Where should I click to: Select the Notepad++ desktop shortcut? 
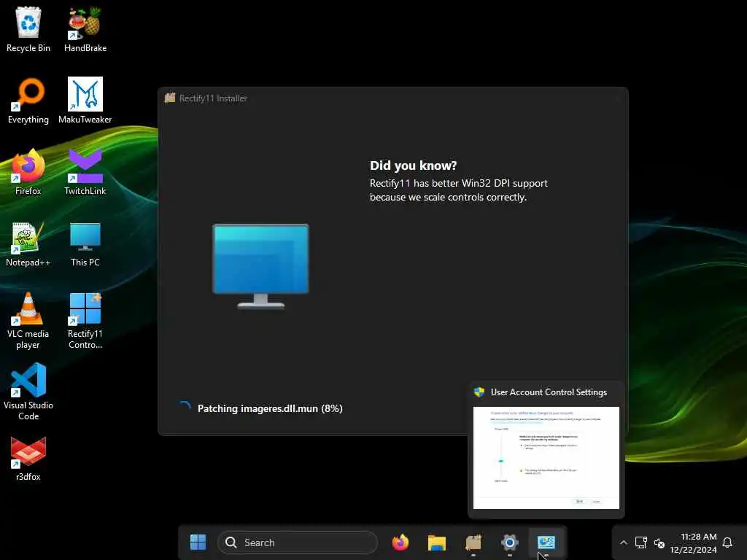(28, 244)
